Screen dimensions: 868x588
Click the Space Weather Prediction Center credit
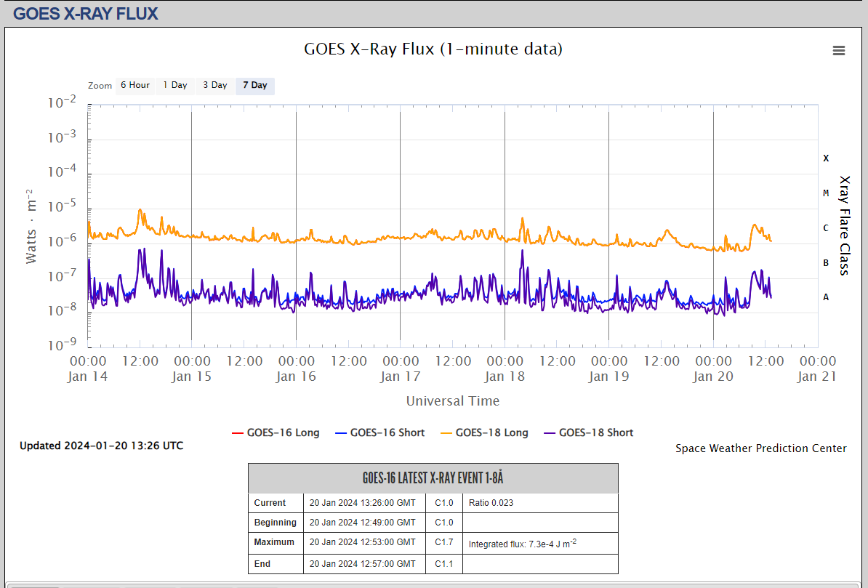click(x=760, y=448)
